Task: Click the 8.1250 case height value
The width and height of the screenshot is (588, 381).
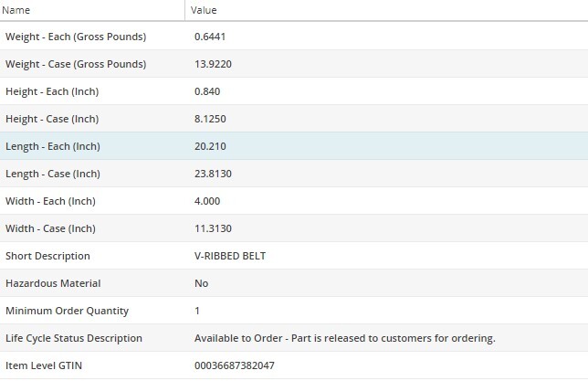Action: [211, 119]
